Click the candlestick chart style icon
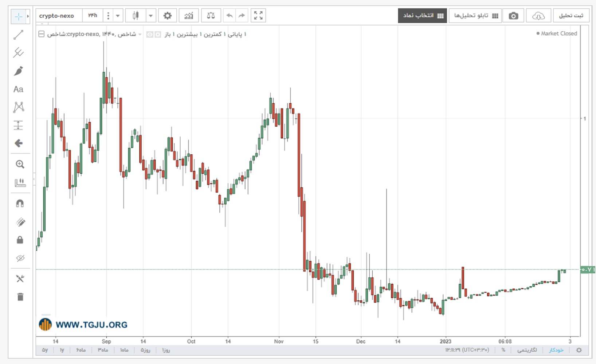This screenshot has width=596, height=364. [x=136, y=16]
